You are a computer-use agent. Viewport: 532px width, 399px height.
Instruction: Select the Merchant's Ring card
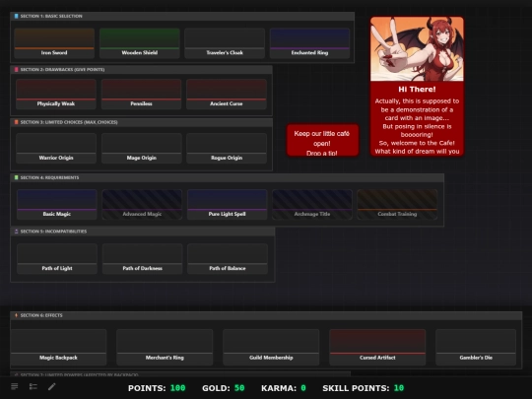tap(165, 347)
